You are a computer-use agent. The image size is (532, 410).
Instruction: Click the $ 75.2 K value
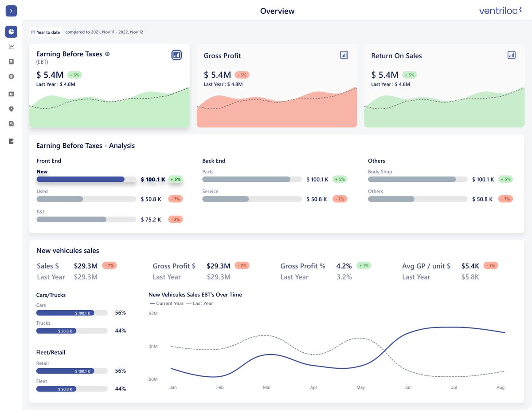pyautogui.click(x=151, y=219)
